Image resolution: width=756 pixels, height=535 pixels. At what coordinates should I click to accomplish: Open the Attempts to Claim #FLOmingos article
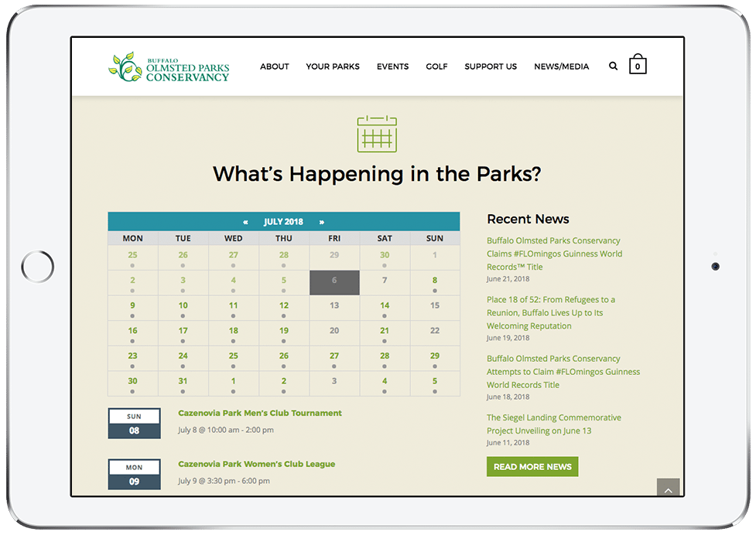pos(563,372)
